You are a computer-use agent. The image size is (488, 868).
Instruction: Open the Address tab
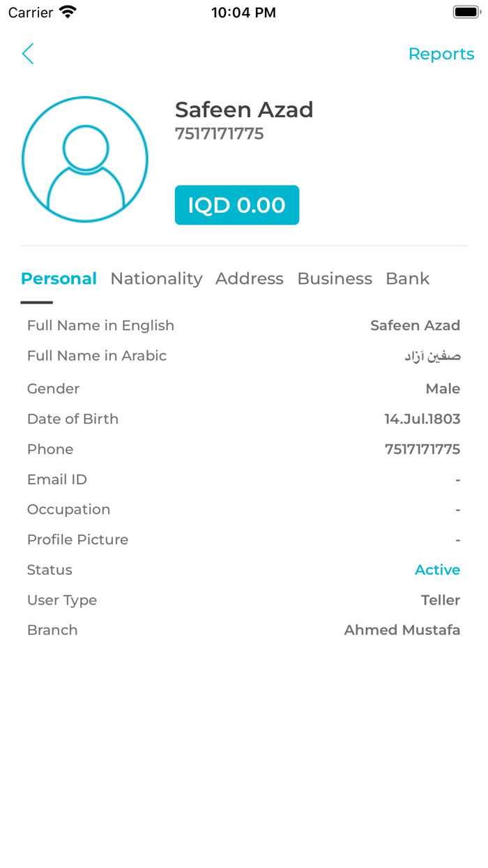pos(249,278)
